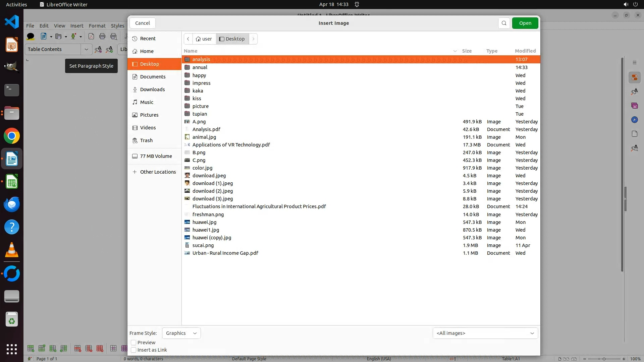Image resolution: width=644 pixels, height=362 pixels.
Task: Open the All images file type filter
Action: point(485,333)
